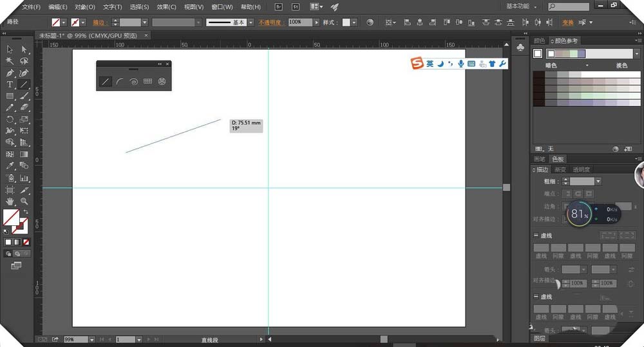Toggle the 虚线 dashed line checkbox
Image resolution: width=644 pixels, height=347 pixels.
(536, 236)
